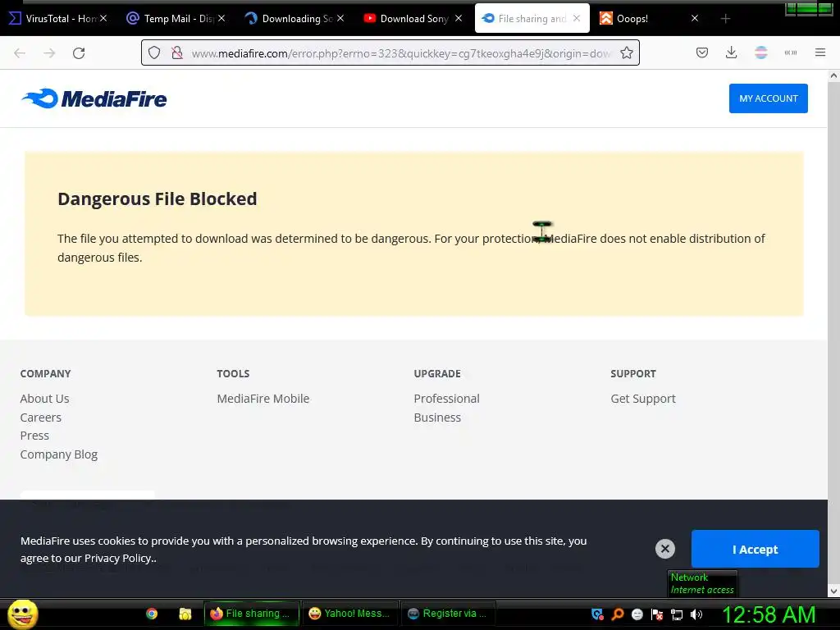Click the 12:58 AM clock
The width and height of the screenshot is (840, 630).
point(769,614)
